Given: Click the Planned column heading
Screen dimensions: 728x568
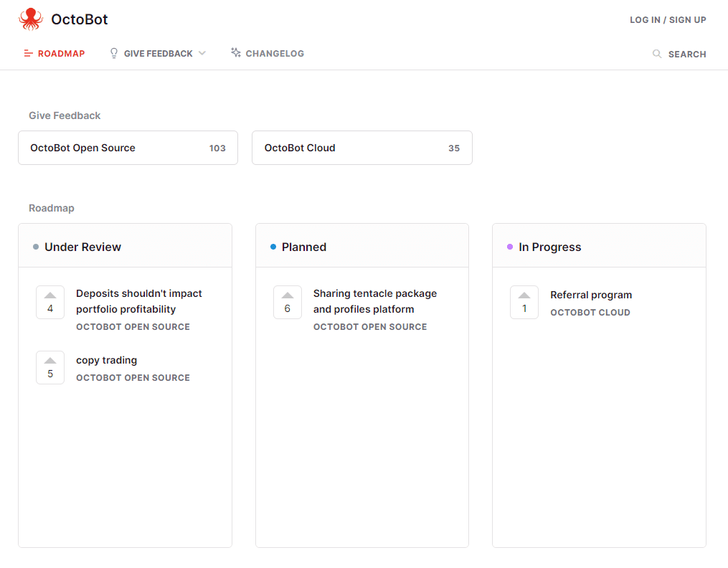Looking at the screenshot, I should [x=303, y=247].
